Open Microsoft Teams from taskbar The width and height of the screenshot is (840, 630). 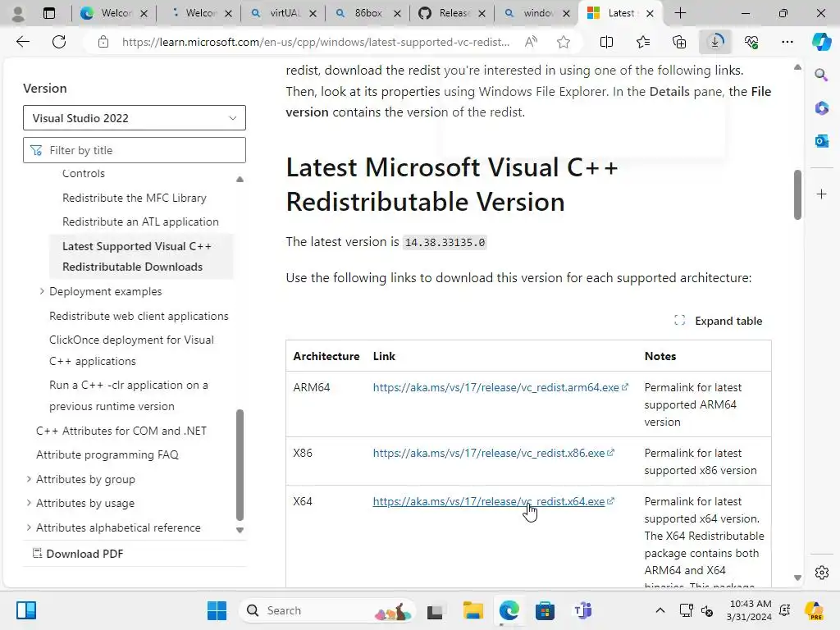point(582,610)
